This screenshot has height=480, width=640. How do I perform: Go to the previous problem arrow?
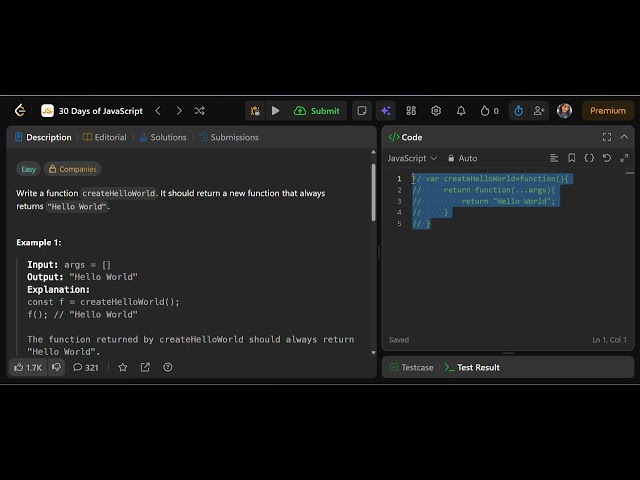[x=158, y=111]
